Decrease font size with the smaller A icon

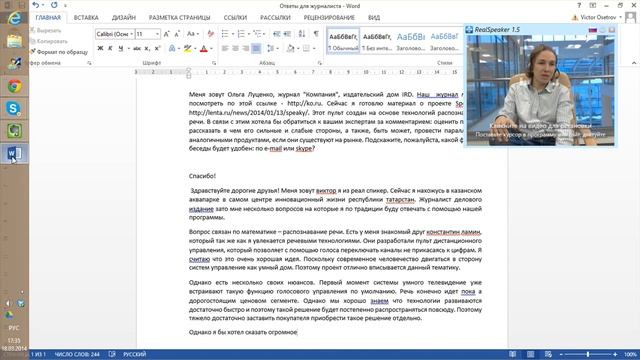click(x=177, y=34)
